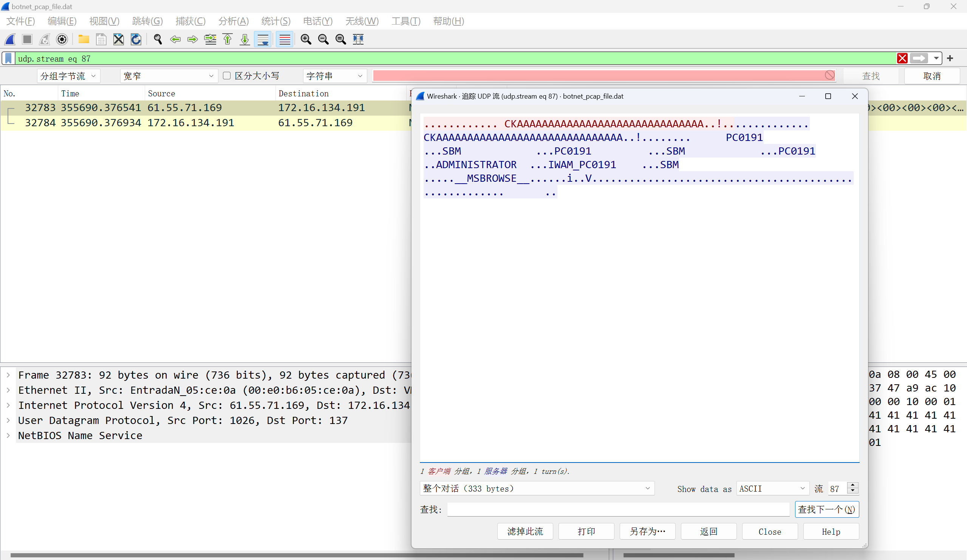
Task: Add a filter button with plus icon
Action: pyautogui.click(x=950, y=58)
